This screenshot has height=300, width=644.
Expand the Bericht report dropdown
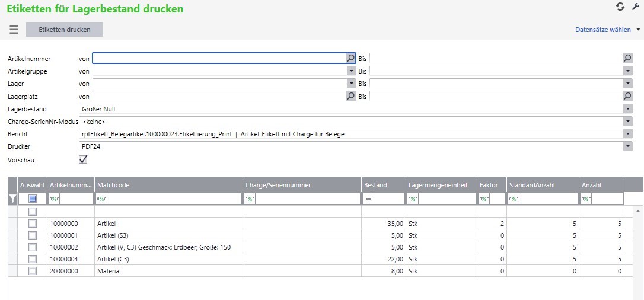coord(627,134)
